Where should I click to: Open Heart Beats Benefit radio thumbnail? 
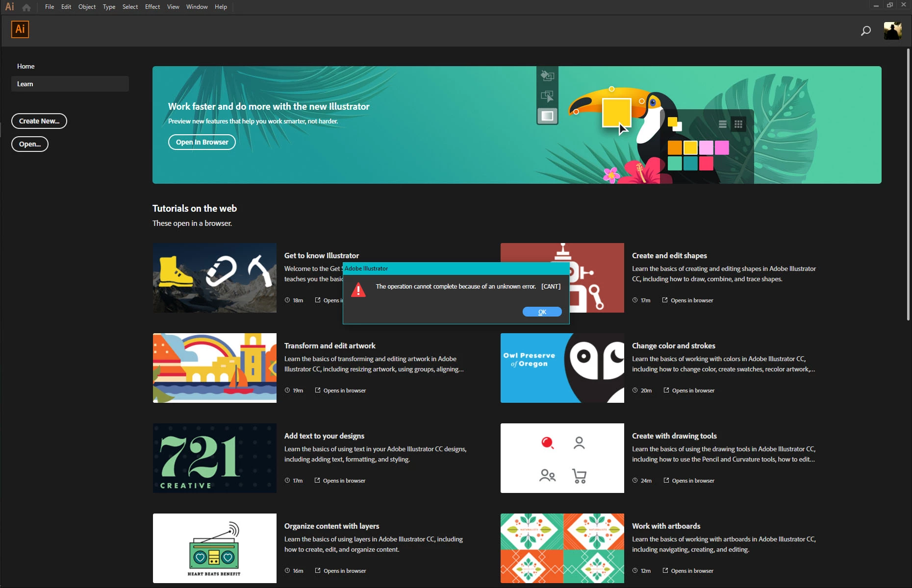tap(215, 548)
